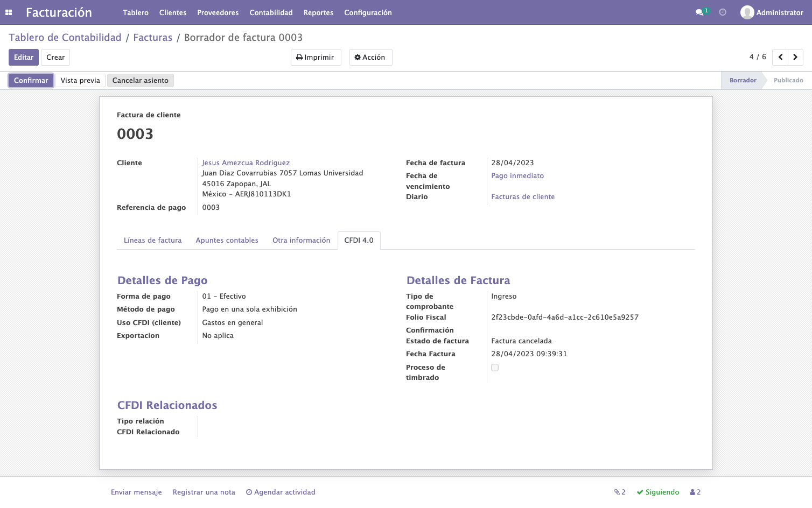Switch to the Apuntes contables tab

227,241
